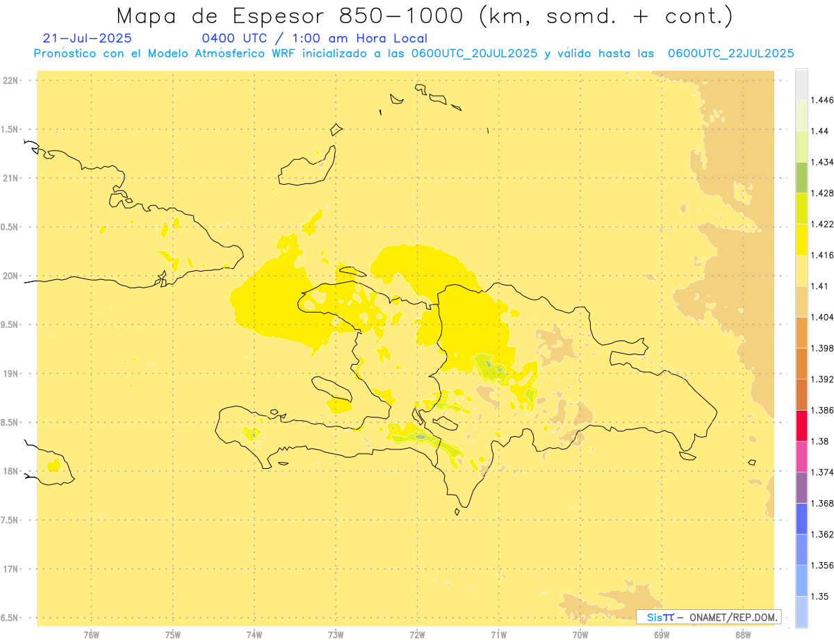Click the '1.41' colorbar value

820,286
